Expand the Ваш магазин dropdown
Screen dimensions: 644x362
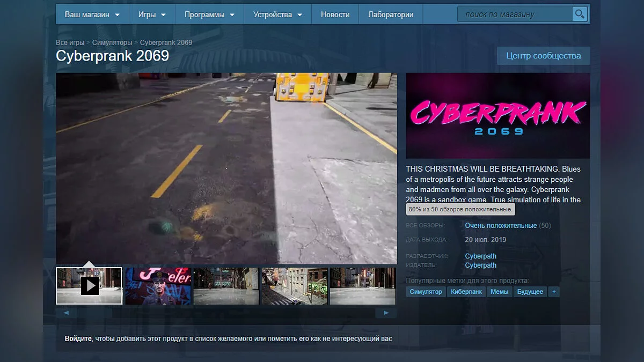(x=92, y=14)
